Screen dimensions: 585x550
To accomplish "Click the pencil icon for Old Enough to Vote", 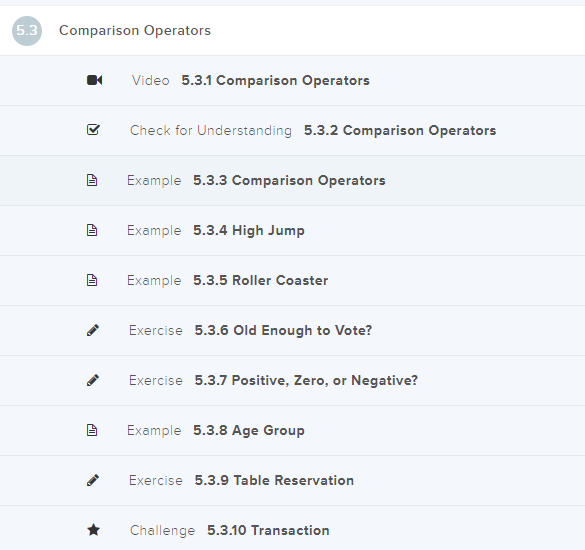I will point(93,330).
